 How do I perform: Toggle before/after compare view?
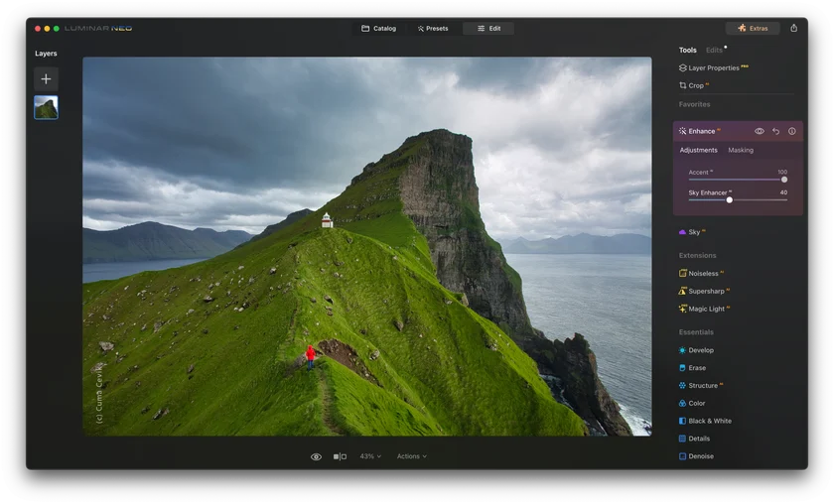click(x=340, y=456)
